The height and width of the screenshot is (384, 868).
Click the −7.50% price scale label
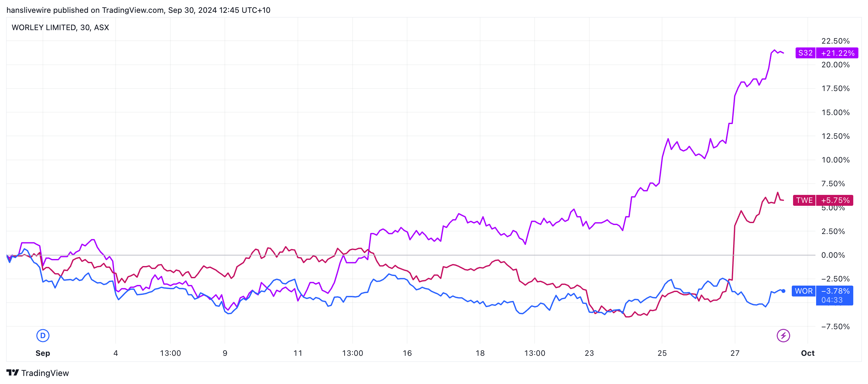835,326
